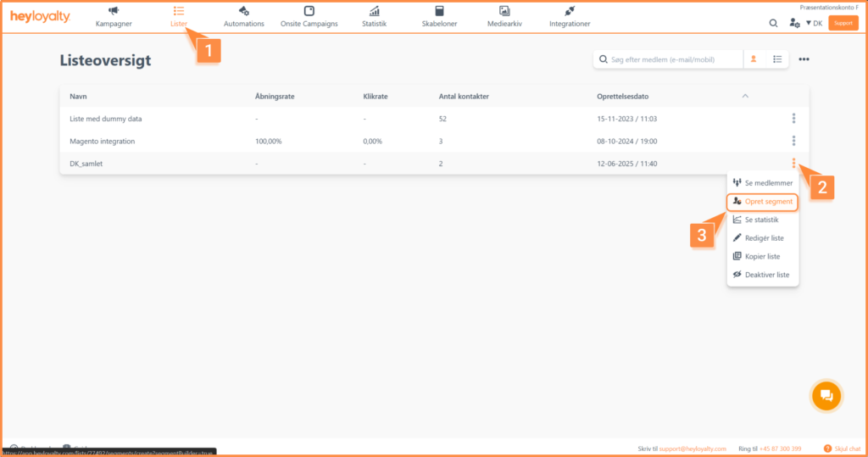Open the orange chat bubble button
The height and width of the screenshot is (457, 868).
pos(827,395)
